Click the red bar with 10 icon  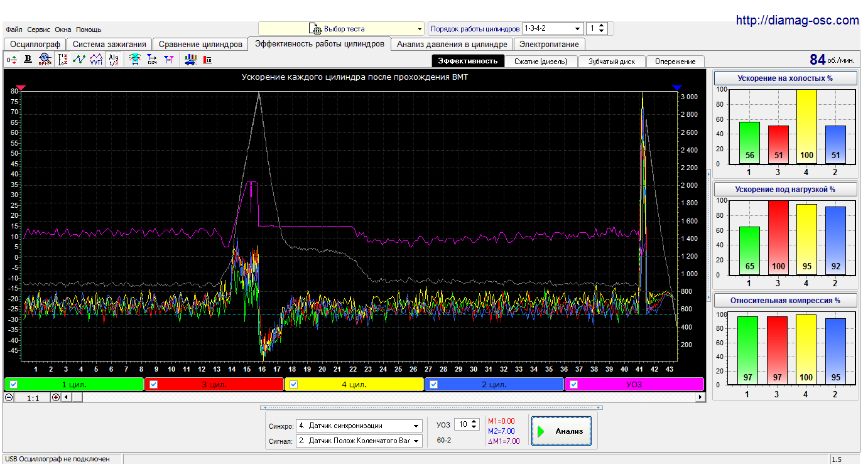207,60
